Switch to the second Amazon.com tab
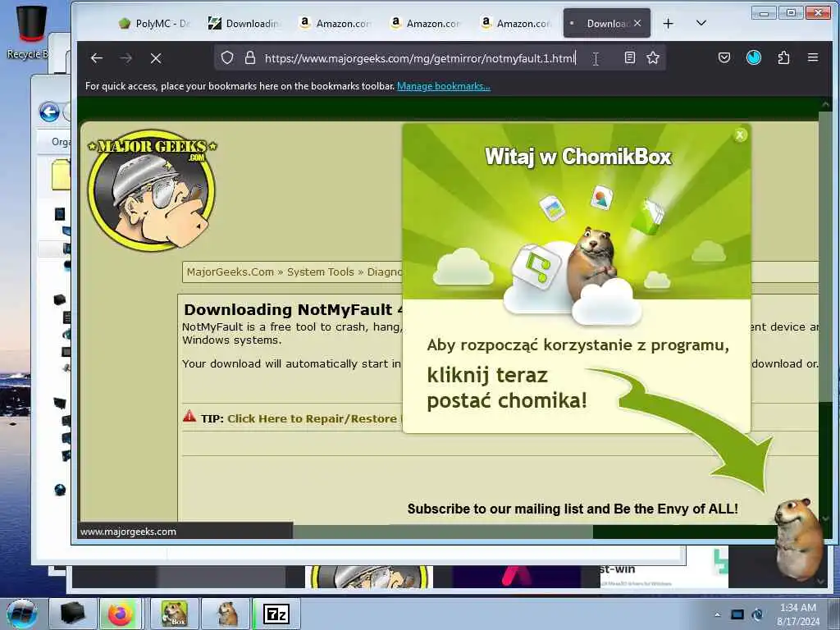The width and height of the screenshot is (840, 630). (426, 24)
